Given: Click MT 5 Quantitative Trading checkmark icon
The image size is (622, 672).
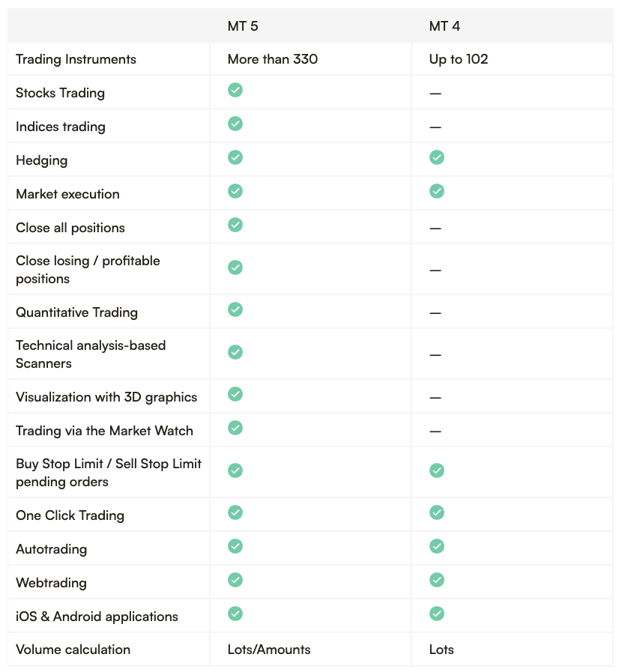Looking at the screenshot, I should (x=235, y=309).
